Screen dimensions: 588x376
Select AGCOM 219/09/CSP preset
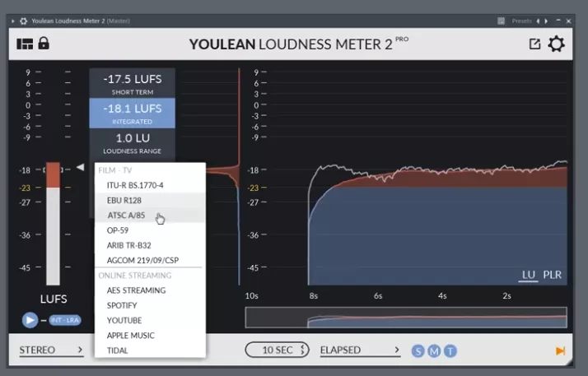(x=150, y=260)
